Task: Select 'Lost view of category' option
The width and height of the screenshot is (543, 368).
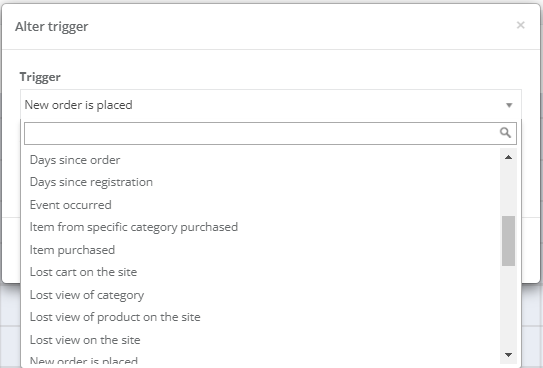Action: pos(262,295)
